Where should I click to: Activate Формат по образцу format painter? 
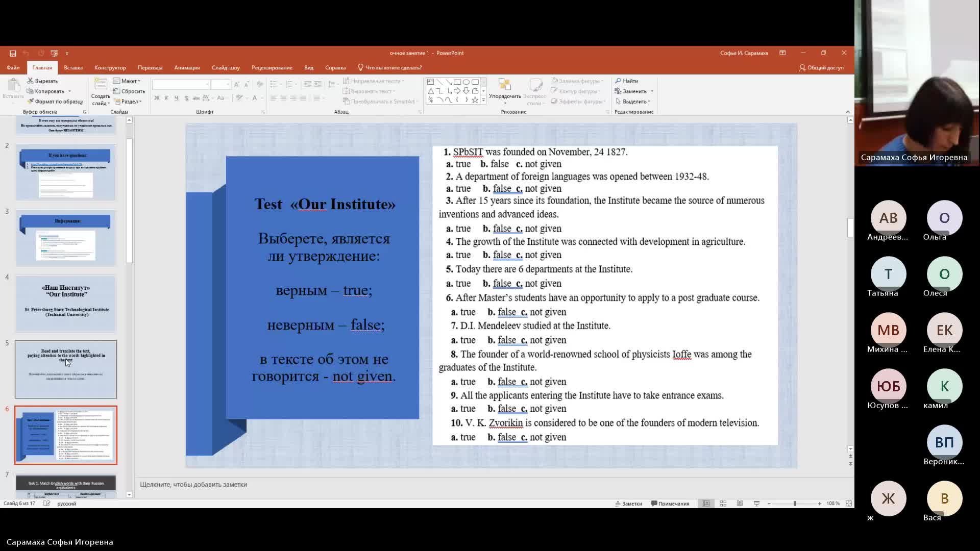[x=55, y=102]
